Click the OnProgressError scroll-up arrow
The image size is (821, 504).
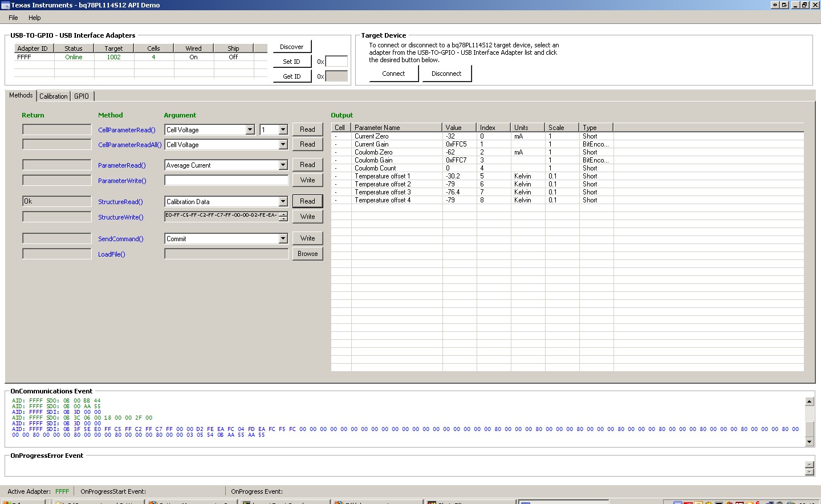tap(809, 465)
